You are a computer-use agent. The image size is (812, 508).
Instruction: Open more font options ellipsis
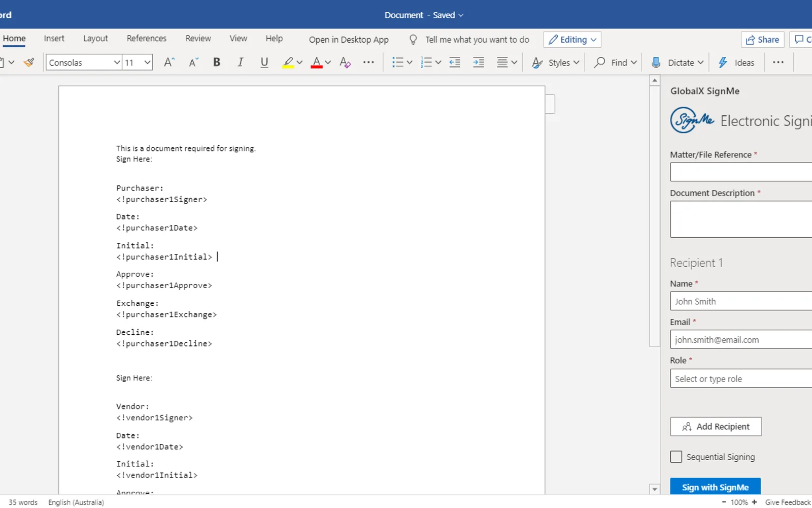369,62
